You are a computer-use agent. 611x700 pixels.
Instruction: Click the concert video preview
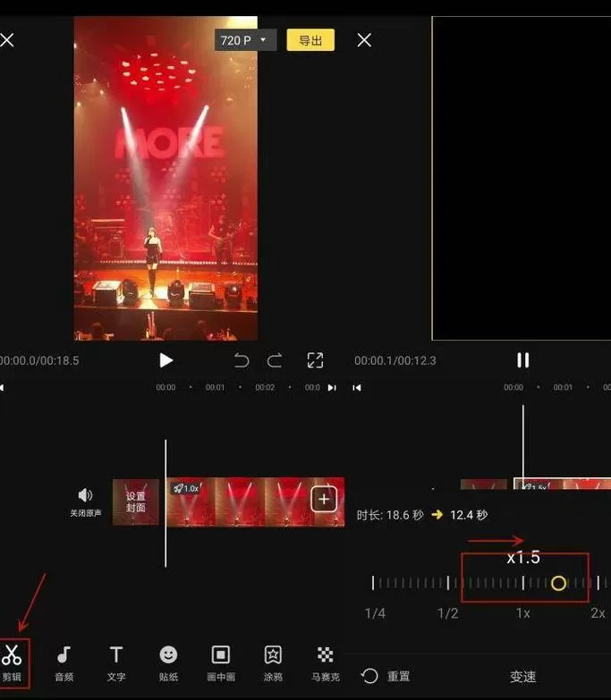click(x=165, y=179)
